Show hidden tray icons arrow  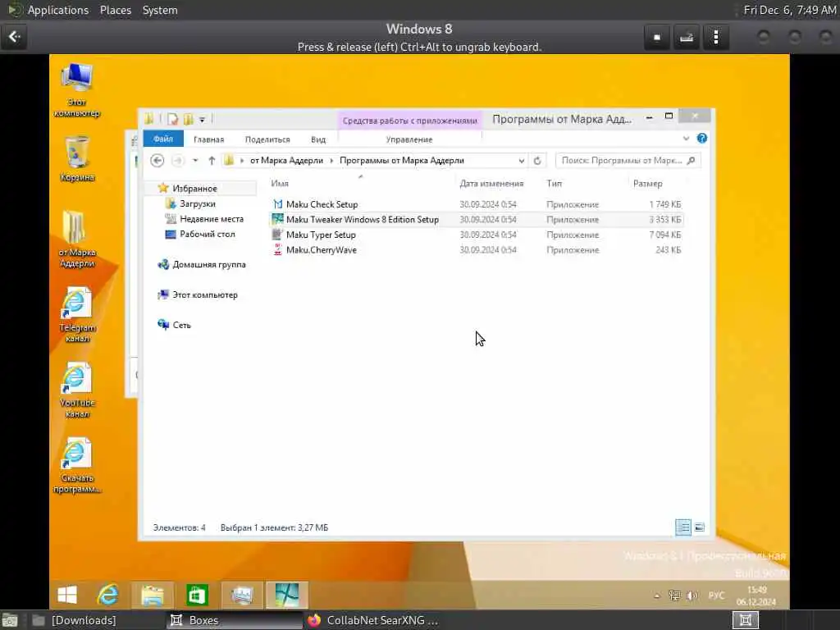[657, 596]
